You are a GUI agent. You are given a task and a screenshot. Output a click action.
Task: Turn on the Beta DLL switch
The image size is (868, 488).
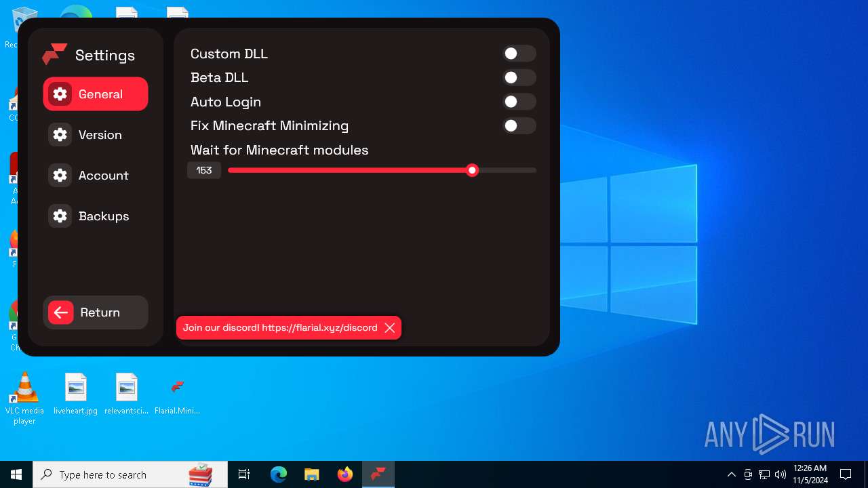[519, 78]
